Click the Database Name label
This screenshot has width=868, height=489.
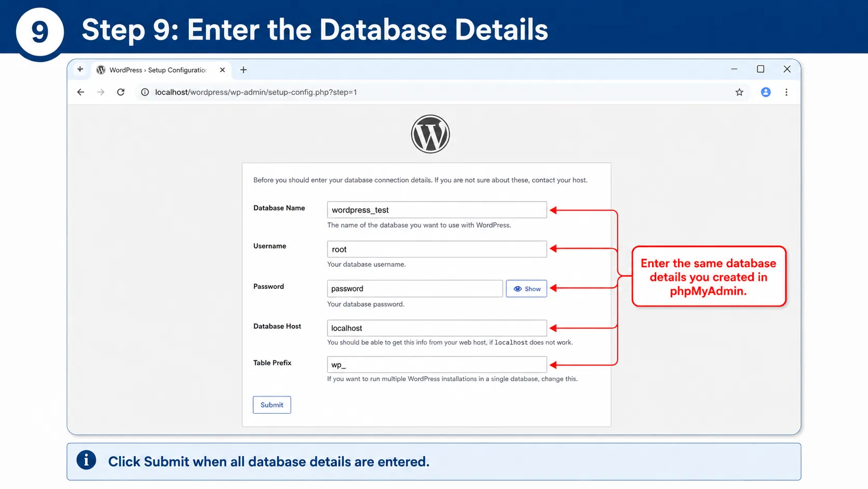tap(279, 208)
